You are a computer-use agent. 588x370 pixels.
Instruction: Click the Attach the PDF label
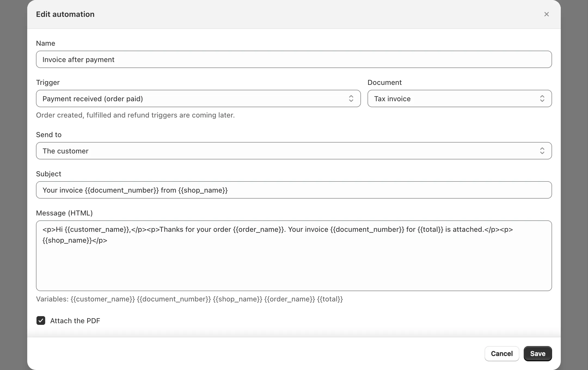point(75,321)
